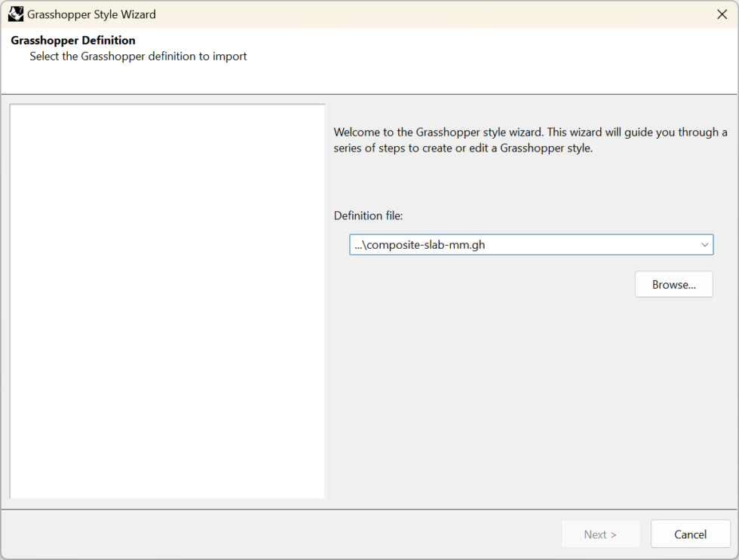Select the bold Grasshopper Definition heading
The width and height of the screenshot is (739, 560).
73,41
